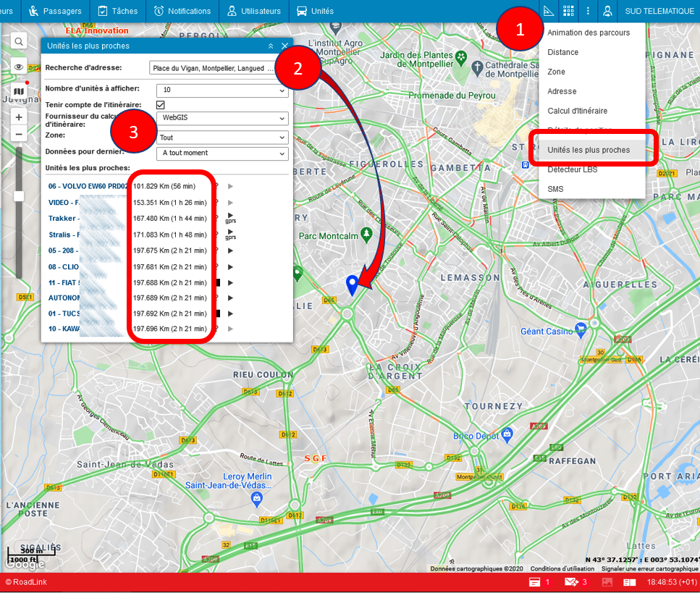Toggle map visibility eye icon

click(19, 67)
